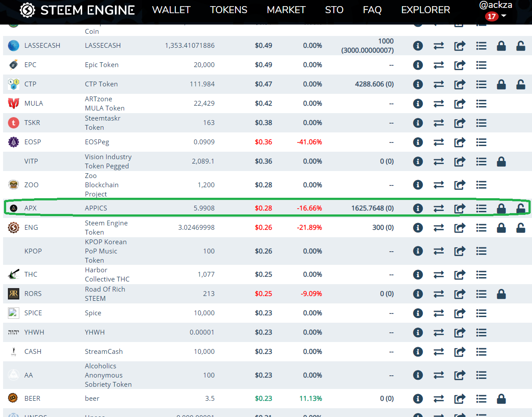This screenshot has width=532, height=417.
Task: Open the share icon in RORS row
Action: (x=460, y=294)
